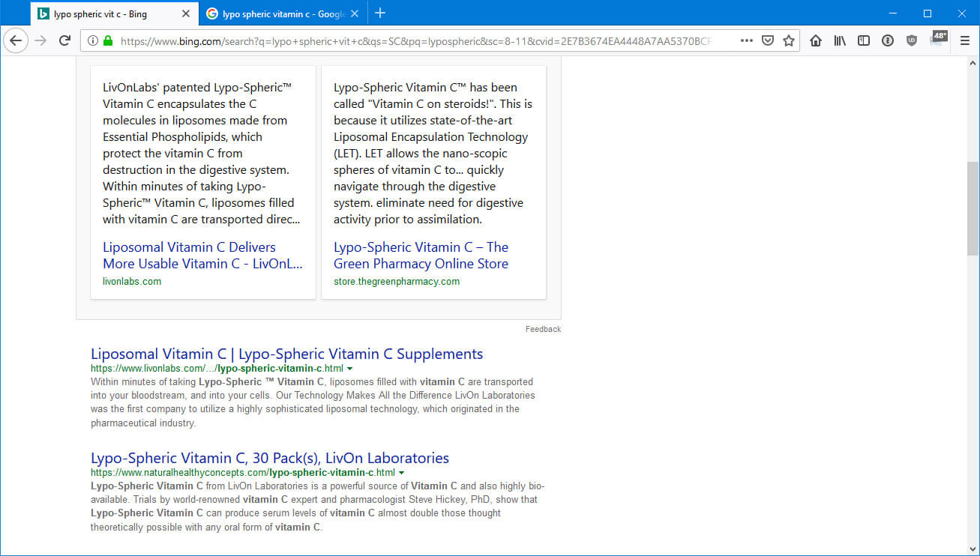Show site information icon in the address bar
The image size is (980, 556).
(x=93, y=41)
